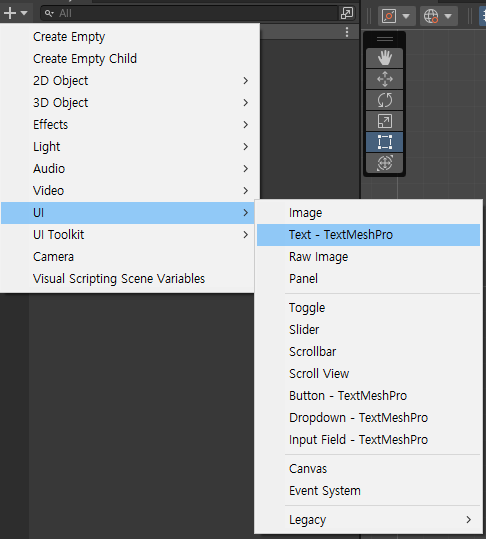
Task: Click chevron arrow on UI Toolkit row
Action: pos(245,235)
